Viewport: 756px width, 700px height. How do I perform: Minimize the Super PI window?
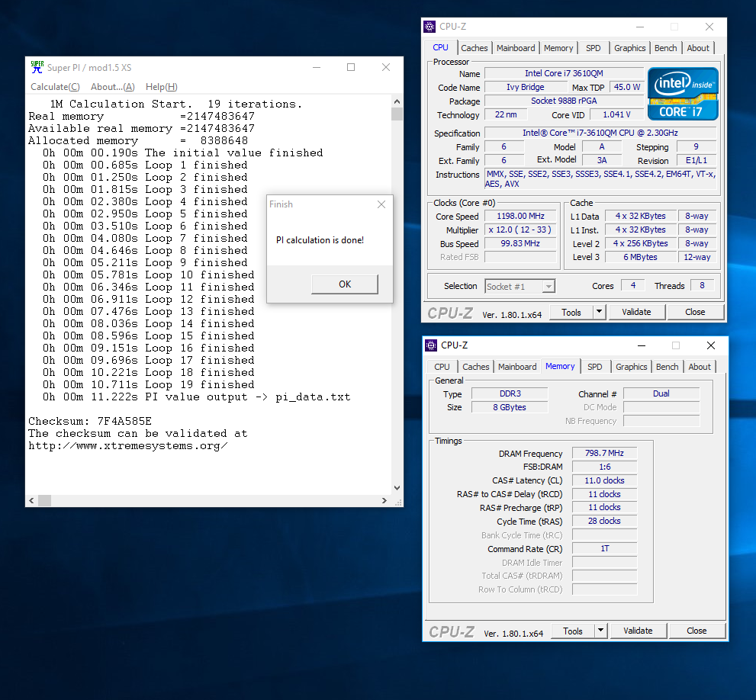[x=317, y=68]
